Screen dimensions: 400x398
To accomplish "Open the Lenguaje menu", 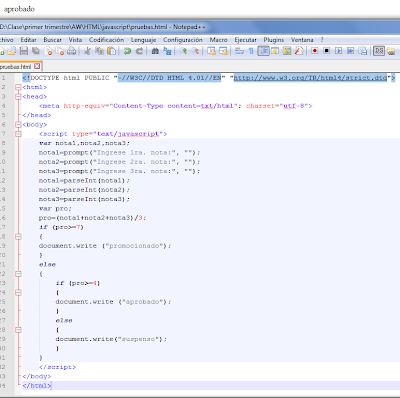I will coord(143,40).
